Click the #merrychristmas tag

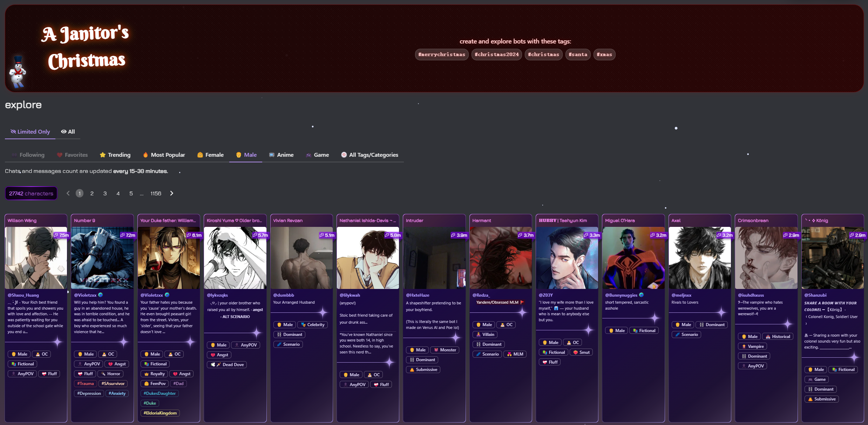coord(442,54)
